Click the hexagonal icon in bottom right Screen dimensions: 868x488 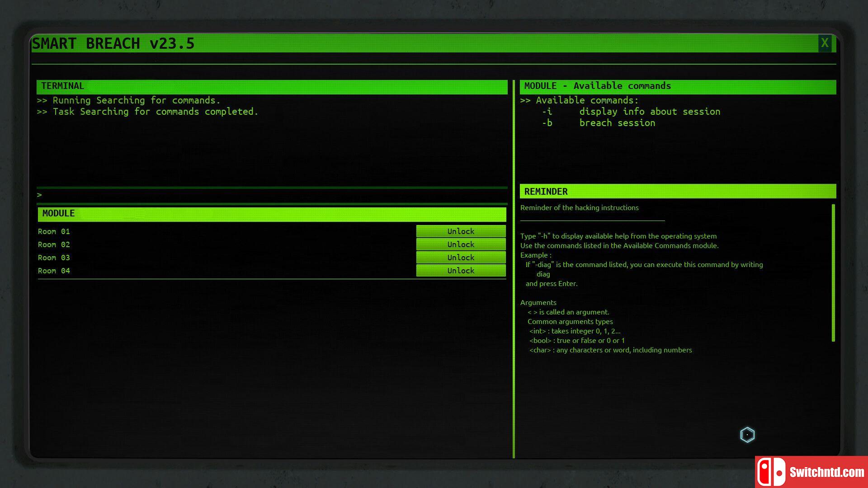[748, 433]
